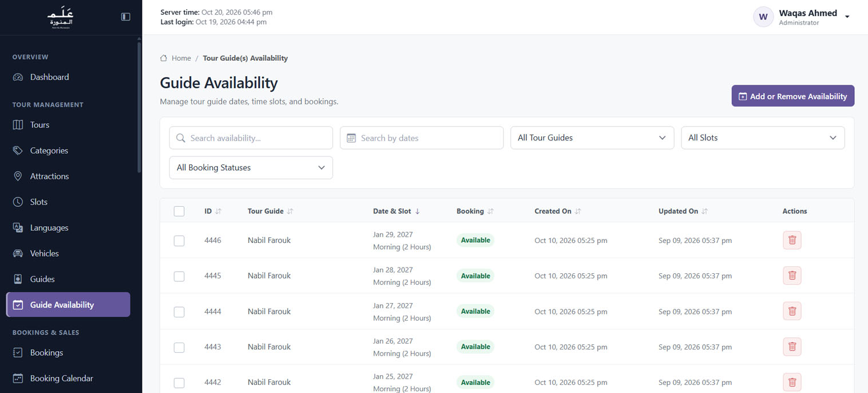Click the Categories tag icon
868x393 pixels.
click(18, 151)
